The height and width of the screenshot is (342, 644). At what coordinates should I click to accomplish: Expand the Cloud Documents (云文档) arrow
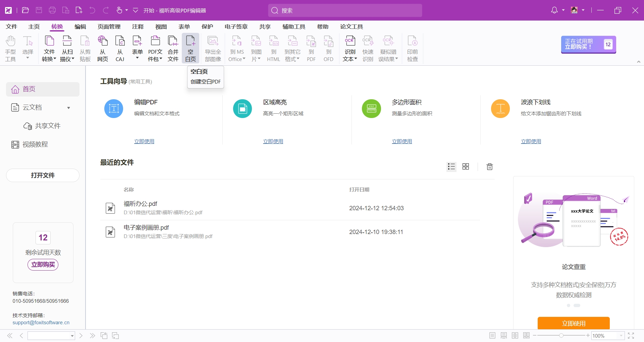point(68,108)
